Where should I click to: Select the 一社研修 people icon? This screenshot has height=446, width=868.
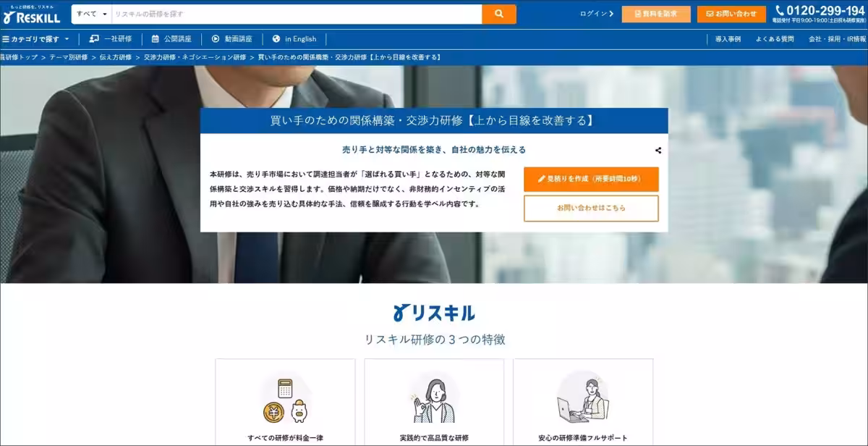(x=93, y=38)
